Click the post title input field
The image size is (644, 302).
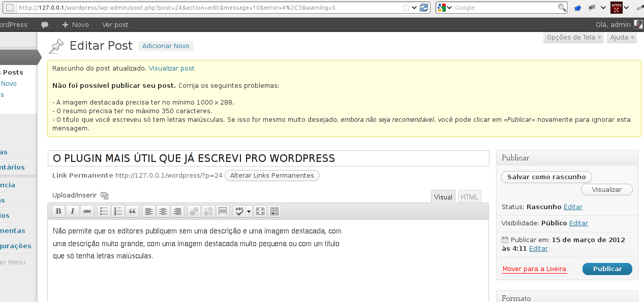(268, 158)
